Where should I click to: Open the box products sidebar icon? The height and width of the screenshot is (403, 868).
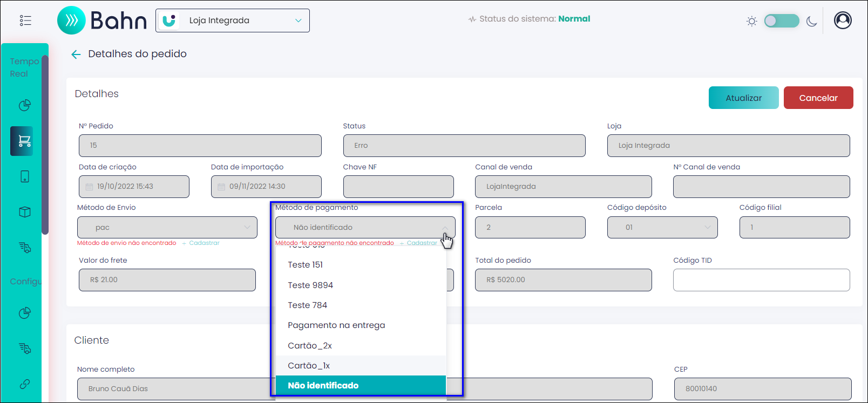(25, 212)
